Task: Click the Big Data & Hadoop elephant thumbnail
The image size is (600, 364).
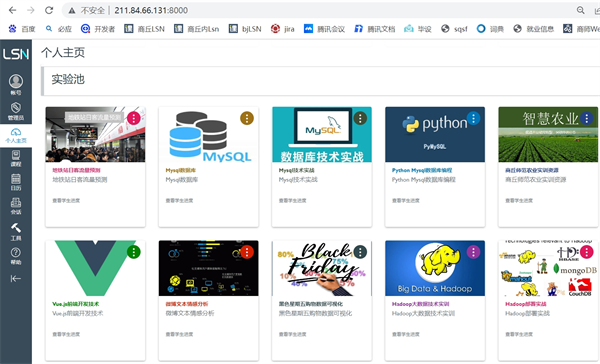Action: point(435,268)
